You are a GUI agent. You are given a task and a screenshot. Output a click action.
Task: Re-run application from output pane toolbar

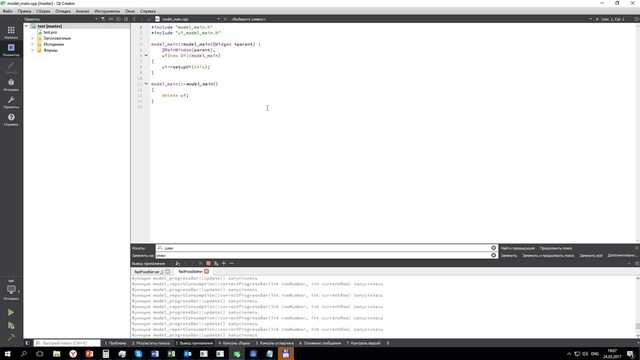[x=216, y=263]
